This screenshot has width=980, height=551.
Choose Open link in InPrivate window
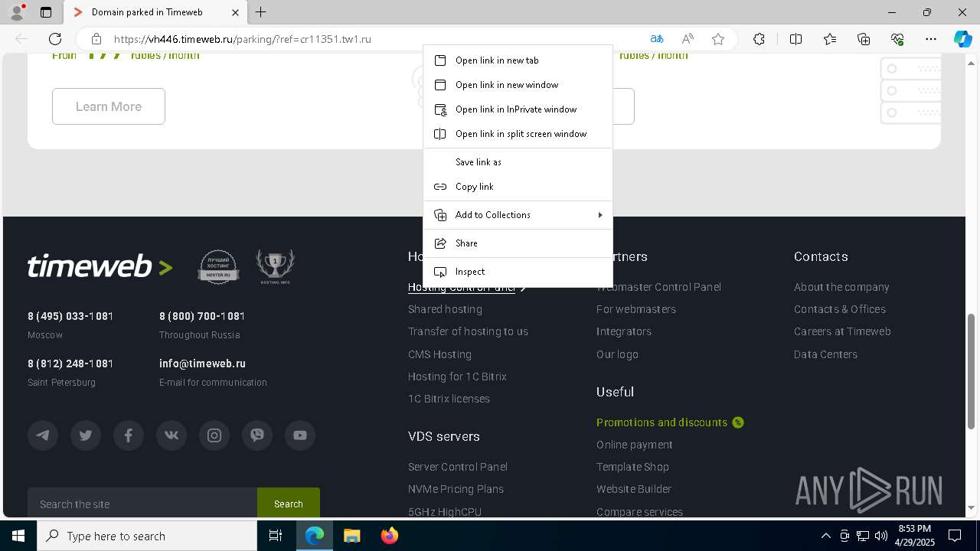(x=518, y=109)
